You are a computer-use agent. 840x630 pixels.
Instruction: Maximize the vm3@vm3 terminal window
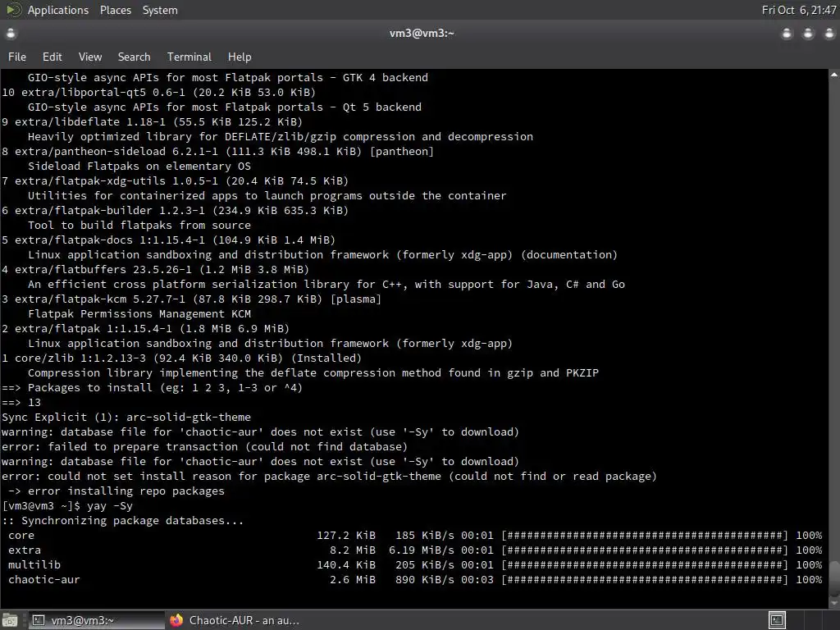click(808, 34)
